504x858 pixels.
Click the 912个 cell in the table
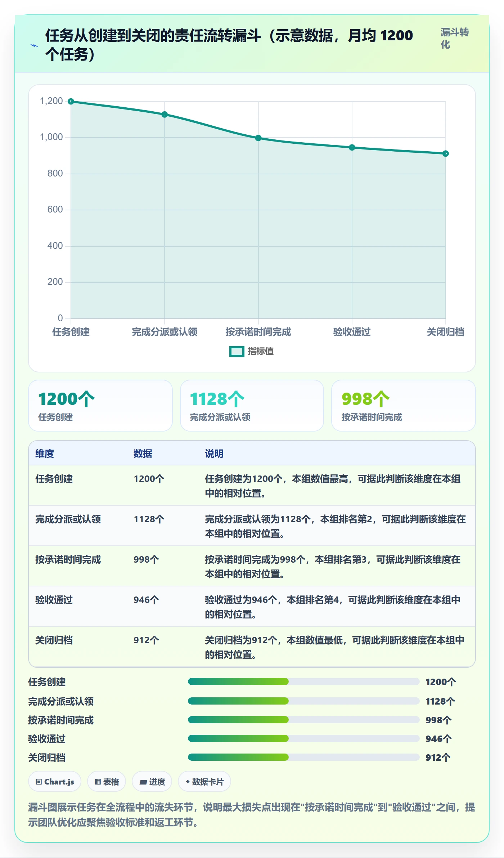pyautogui.click(x=146, y=640)
